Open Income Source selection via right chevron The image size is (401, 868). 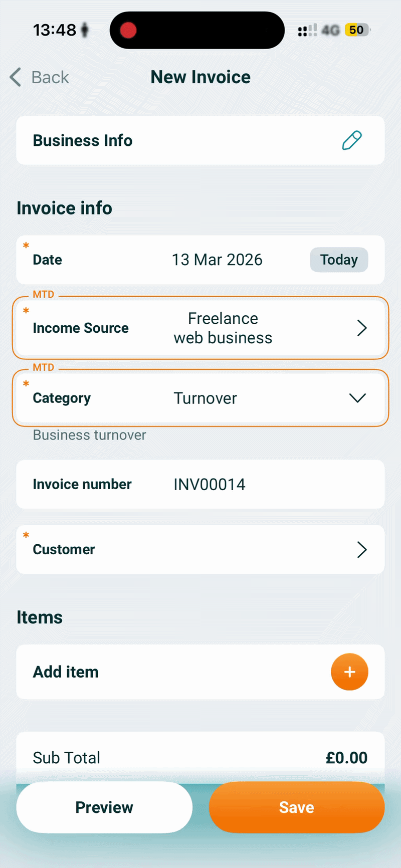pos(362,328)
